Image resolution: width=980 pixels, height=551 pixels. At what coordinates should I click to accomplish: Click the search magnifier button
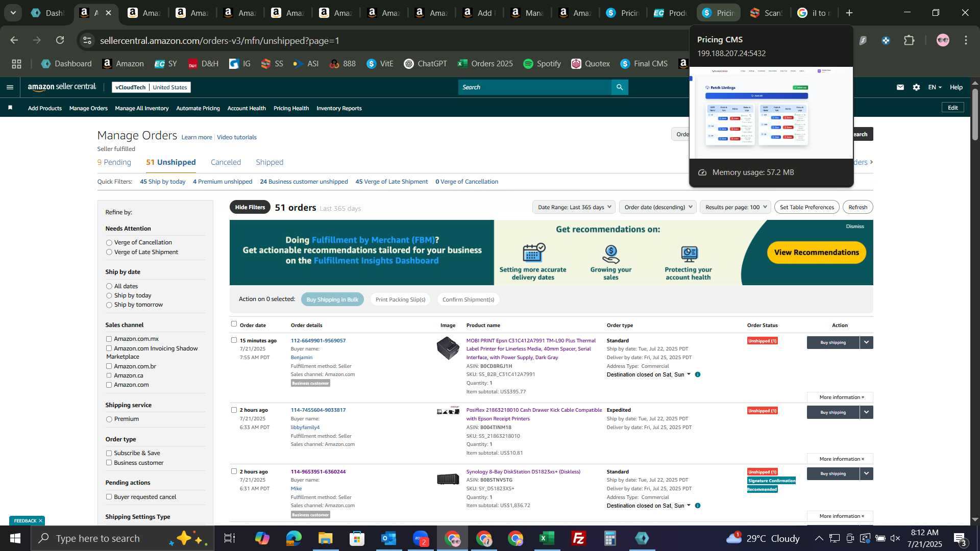[620, 87]
